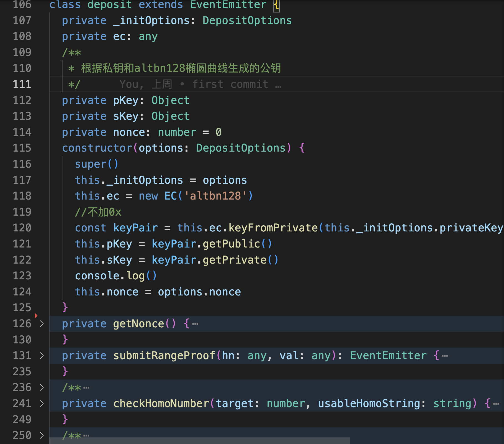Click the sKey property declaration
The height and width of the screenshot is (444, 504).
[126, 116]
